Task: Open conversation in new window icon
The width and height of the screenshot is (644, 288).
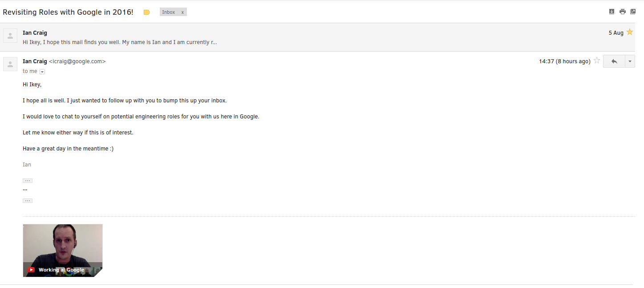Action: click(x=633, y=12)
